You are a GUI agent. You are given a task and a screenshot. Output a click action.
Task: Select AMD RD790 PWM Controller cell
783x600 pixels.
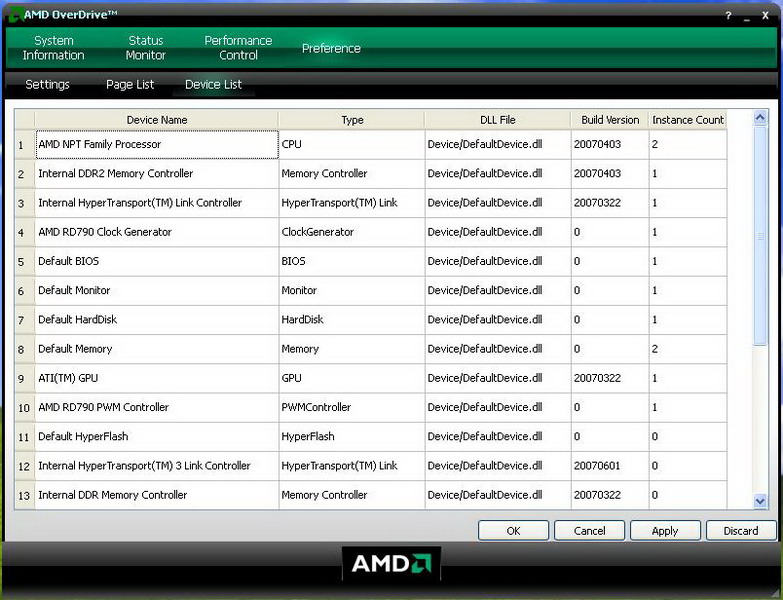[x=157, y=407]
